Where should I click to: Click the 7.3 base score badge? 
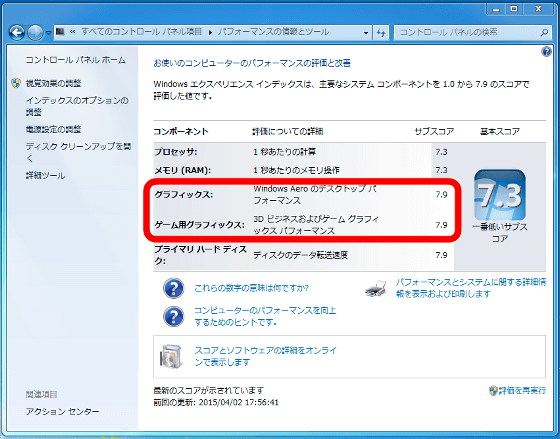click(x=500, y=195)
